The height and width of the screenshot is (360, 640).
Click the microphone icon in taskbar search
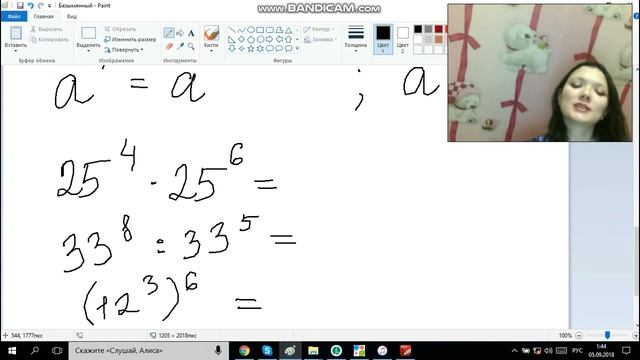[x=218, y=351]
